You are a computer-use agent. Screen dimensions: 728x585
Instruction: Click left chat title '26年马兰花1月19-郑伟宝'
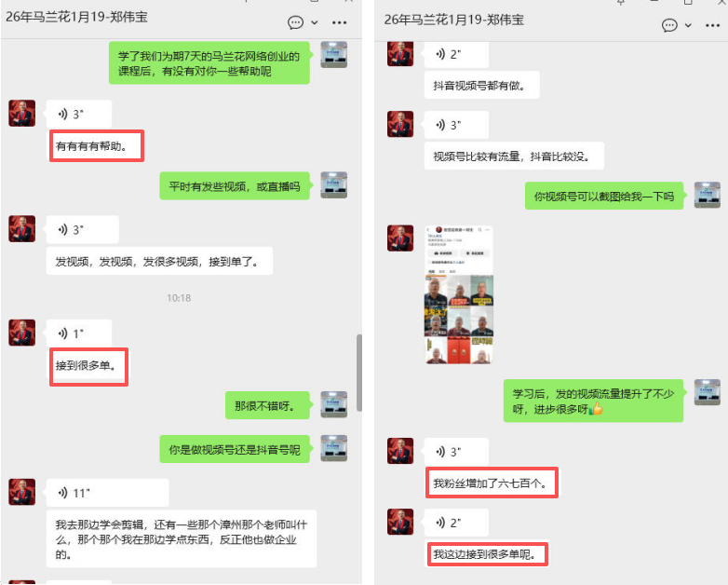click(x=76, y=17)
